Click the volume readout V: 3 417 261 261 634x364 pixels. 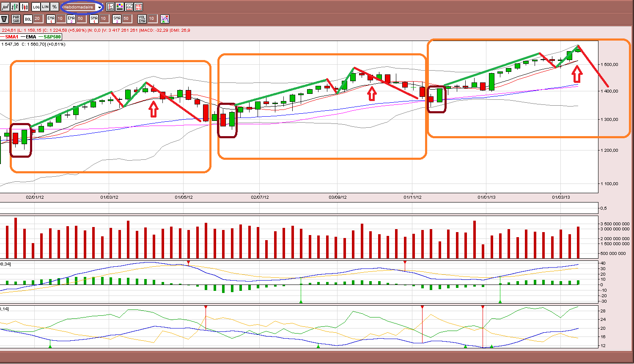point(120,30)
